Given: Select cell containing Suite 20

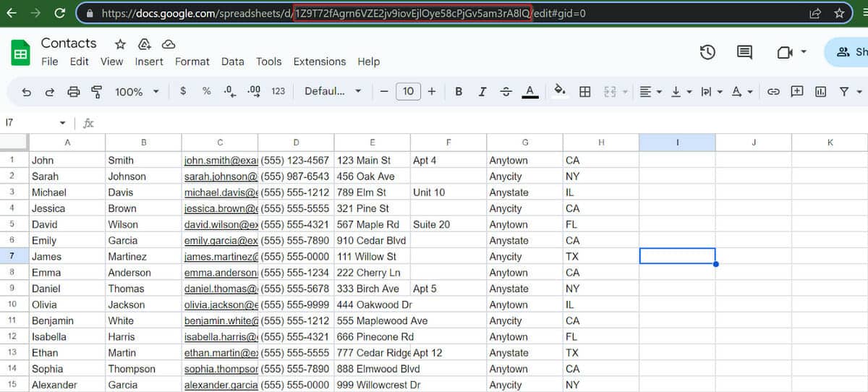Looking at the screenshot, I should point(448,224).
